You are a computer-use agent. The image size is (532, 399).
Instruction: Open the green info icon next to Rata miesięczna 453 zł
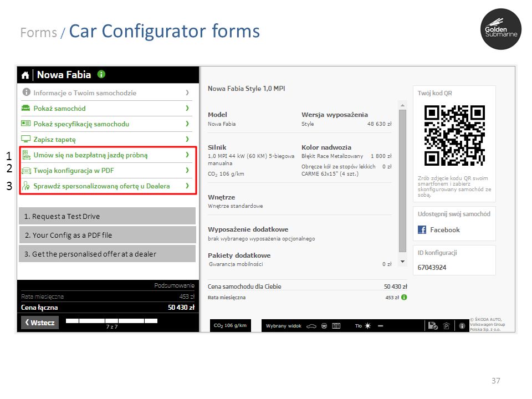[404, 297]
